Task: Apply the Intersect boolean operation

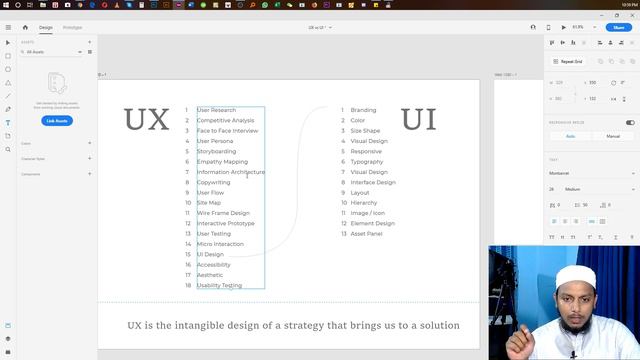Action: coord(622,61)
